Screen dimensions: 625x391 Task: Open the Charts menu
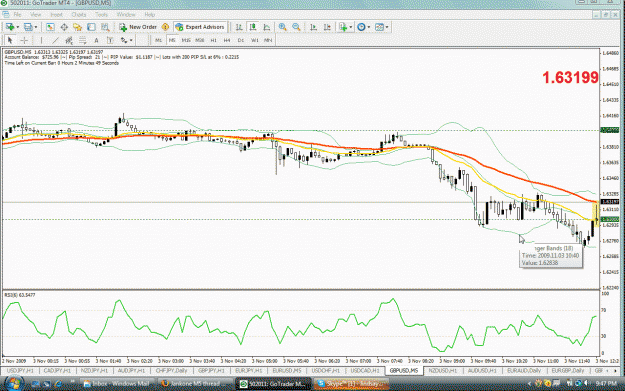pyautogui.click(x=79, y=14)
